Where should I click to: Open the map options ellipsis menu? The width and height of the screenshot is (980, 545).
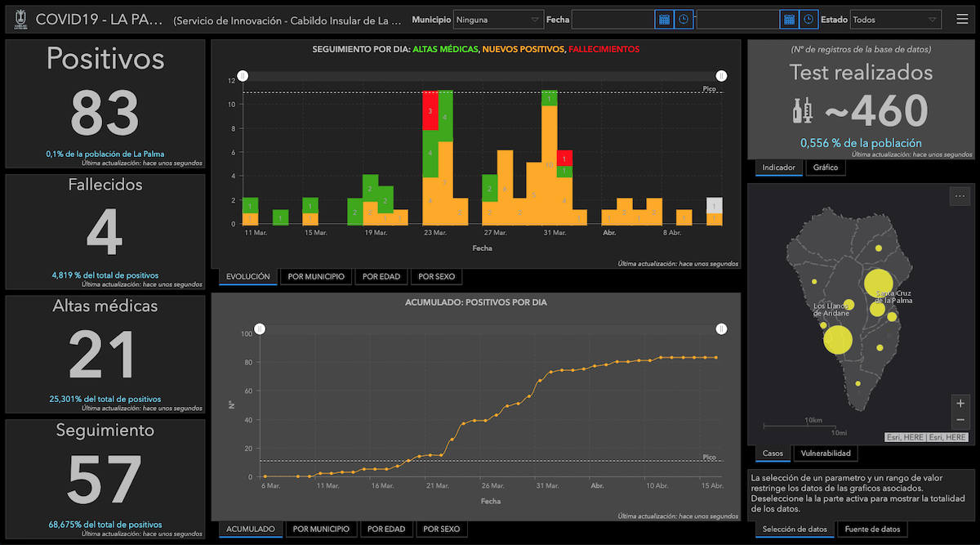pos(960,195)
